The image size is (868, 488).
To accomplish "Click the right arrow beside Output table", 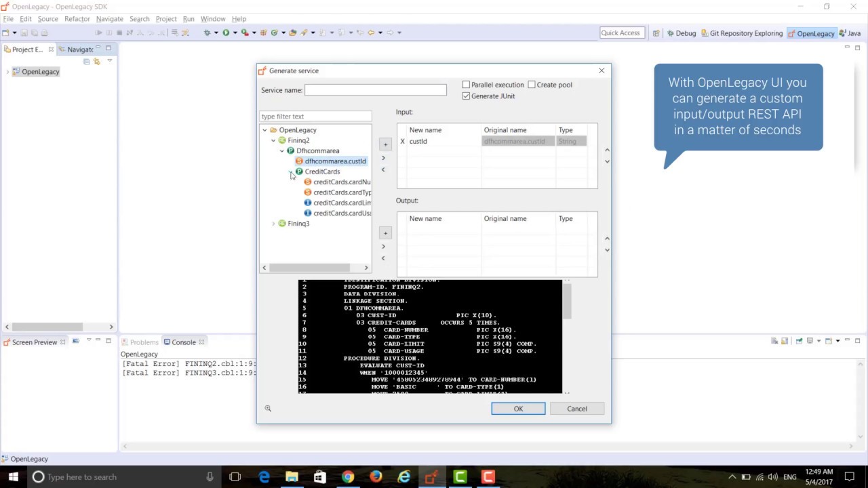I will coord(383,247).
